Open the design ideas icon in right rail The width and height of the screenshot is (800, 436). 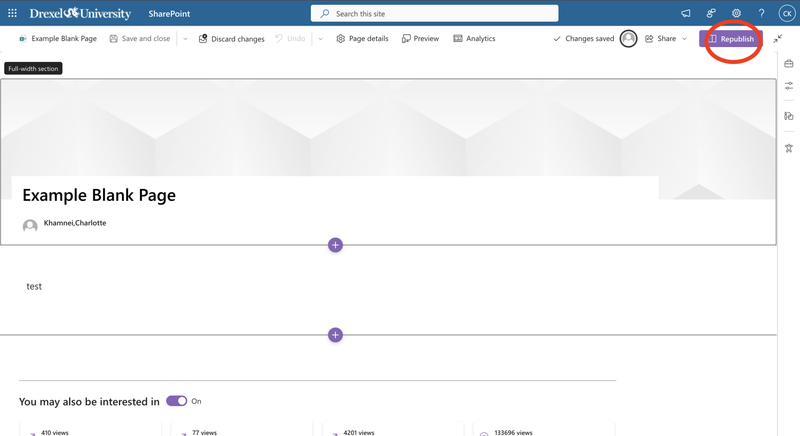coord(789,116)
